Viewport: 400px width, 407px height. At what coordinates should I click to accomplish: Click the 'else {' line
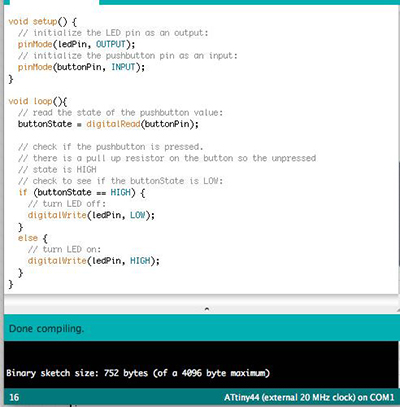[33, 238]
